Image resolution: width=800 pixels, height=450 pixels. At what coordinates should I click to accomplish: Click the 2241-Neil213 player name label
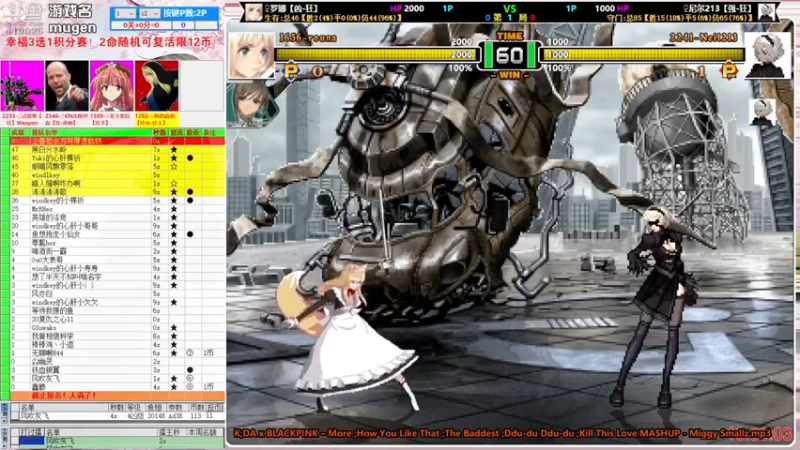[703, 38]
